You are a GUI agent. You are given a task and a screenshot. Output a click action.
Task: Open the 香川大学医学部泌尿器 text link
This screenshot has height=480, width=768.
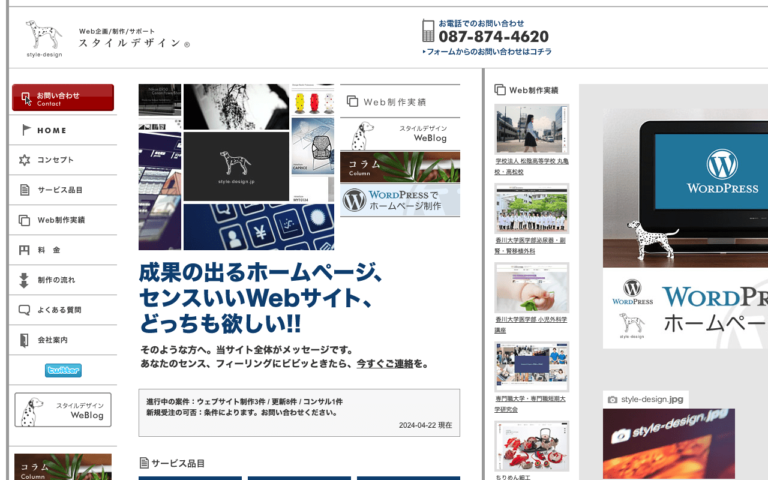[530, 245]
